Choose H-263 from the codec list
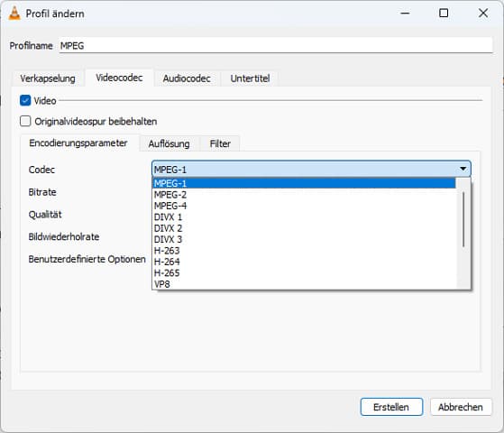The height and width of the screenshot is (433, 504). pyautogui.click(x=304, y=251)
